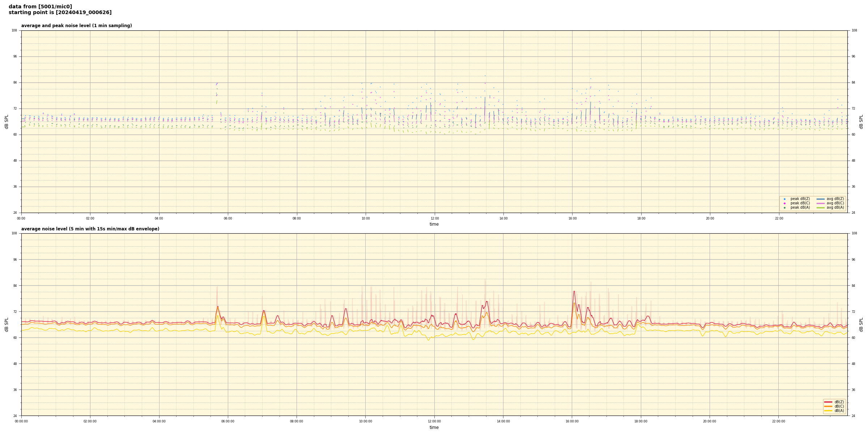
Task: Click the magenta peak dB(C) legend dot
Action: pos(784,203)
